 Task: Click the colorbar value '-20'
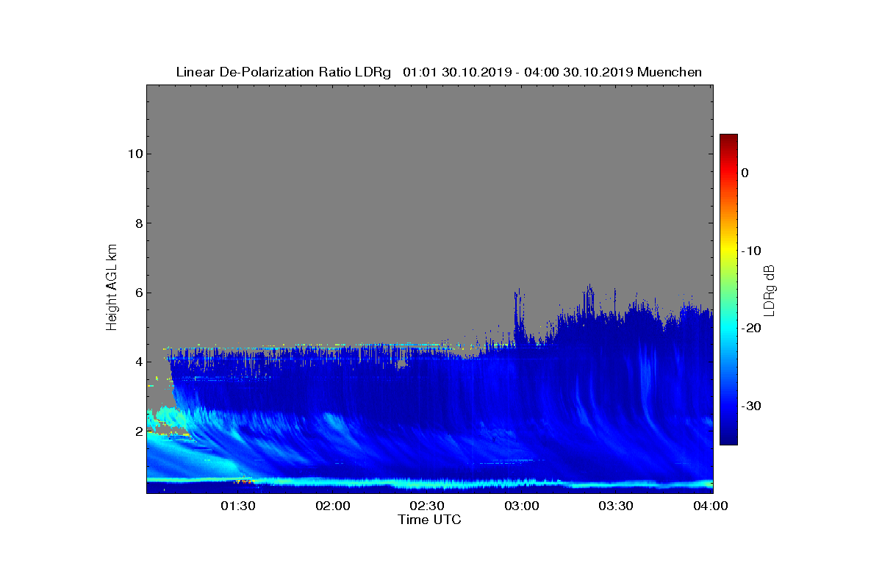point(751,329)
